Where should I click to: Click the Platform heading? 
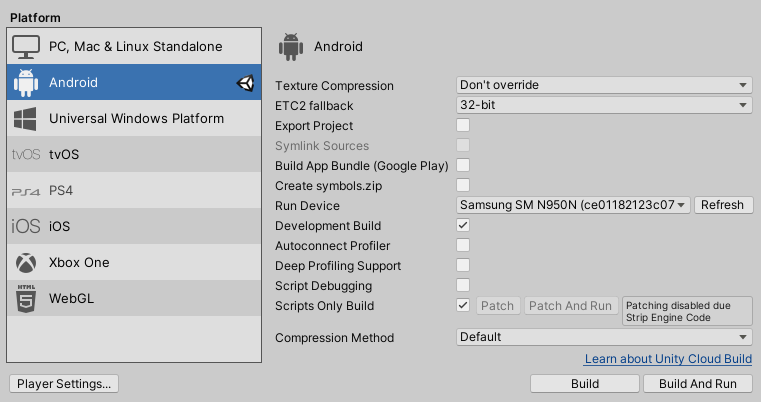(x=35, y=18)
